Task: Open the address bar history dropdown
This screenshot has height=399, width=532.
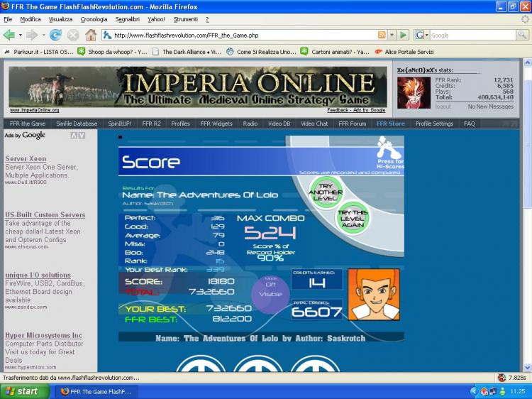Action: 392,35
